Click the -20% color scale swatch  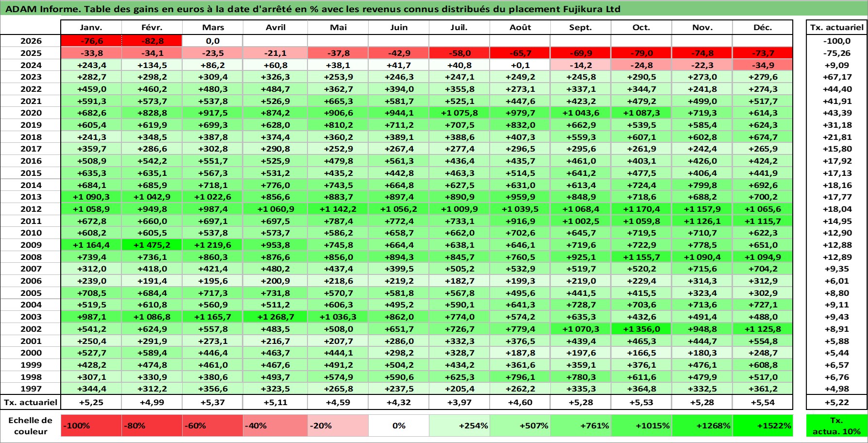tap(338, 426)
